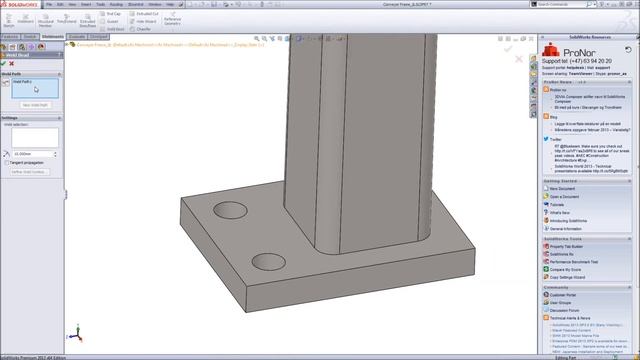Select Weld Path1 in the list
This screenshot has width=640, height=360.
[x=22, y=82]
